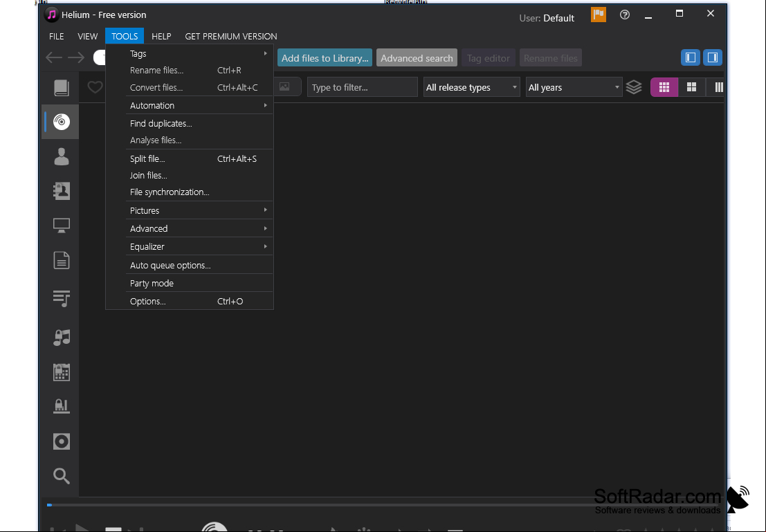Expand the Equalizer submenu
This screenshot has width=766, height=532.
[x=190, y=247]
